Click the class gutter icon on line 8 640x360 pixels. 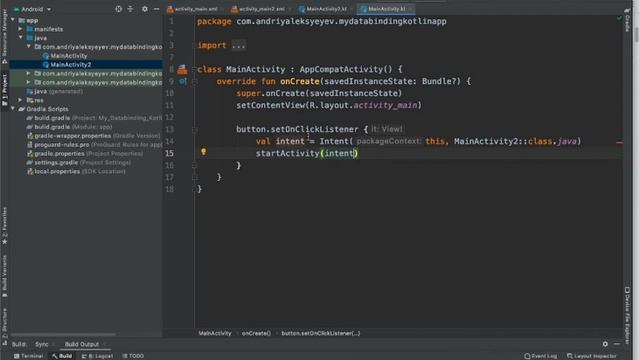182,69
